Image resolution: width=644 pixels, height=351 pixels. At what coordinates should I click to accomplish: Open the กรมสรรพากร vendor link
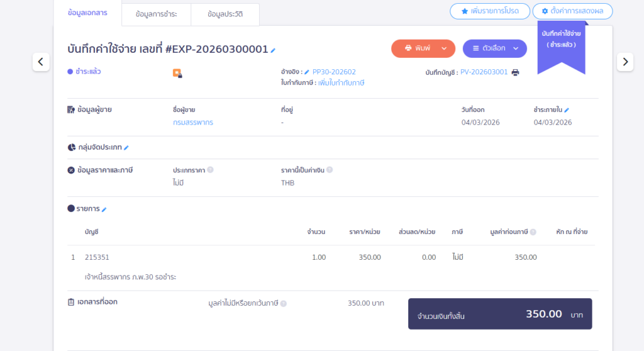[x=193, y=123]
